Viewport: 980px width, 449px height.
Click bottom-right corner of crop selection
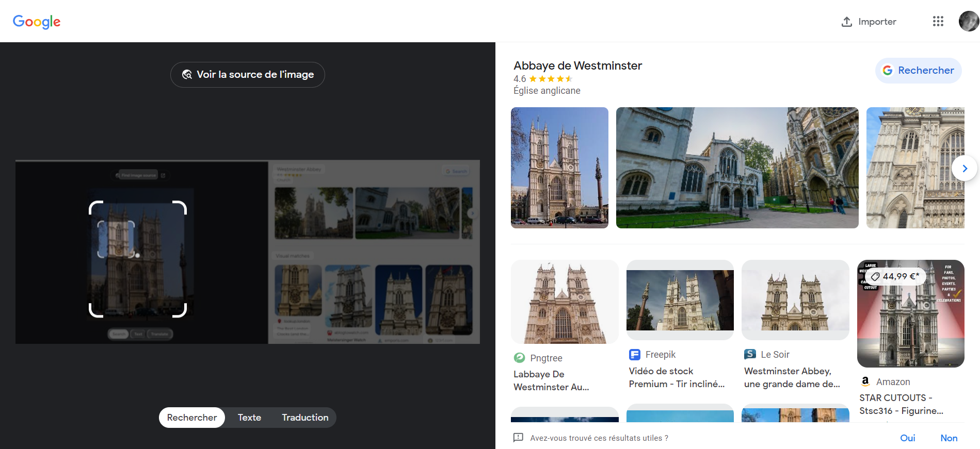click(x=180, y=310)
